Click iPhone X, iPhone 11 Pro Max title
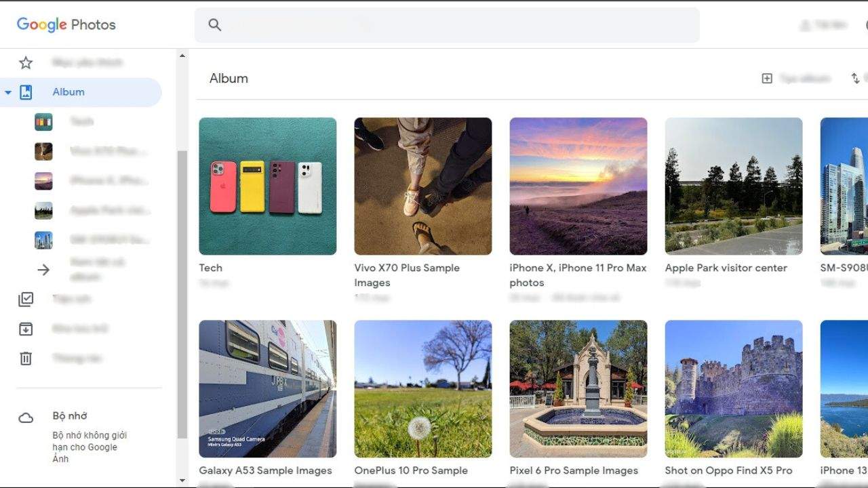The height and width of the screenshot is (488, 868). tap(578, 275)
